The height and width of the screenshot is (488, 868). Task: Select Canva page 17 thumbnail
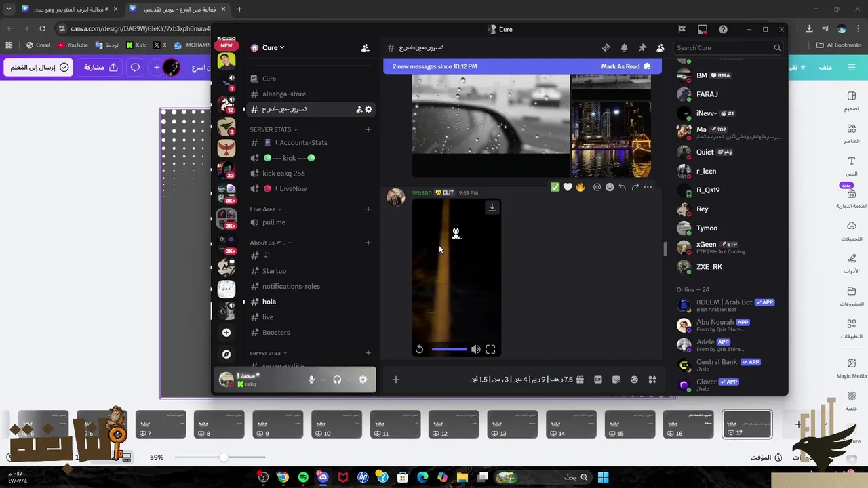coord(747,425)
